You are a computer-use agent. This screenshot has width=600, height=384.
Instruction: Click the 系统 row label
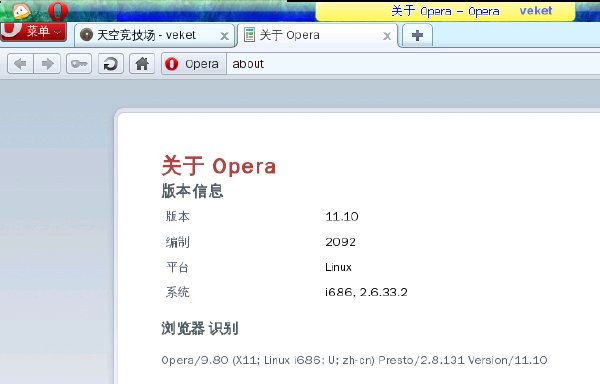point(178,293)
